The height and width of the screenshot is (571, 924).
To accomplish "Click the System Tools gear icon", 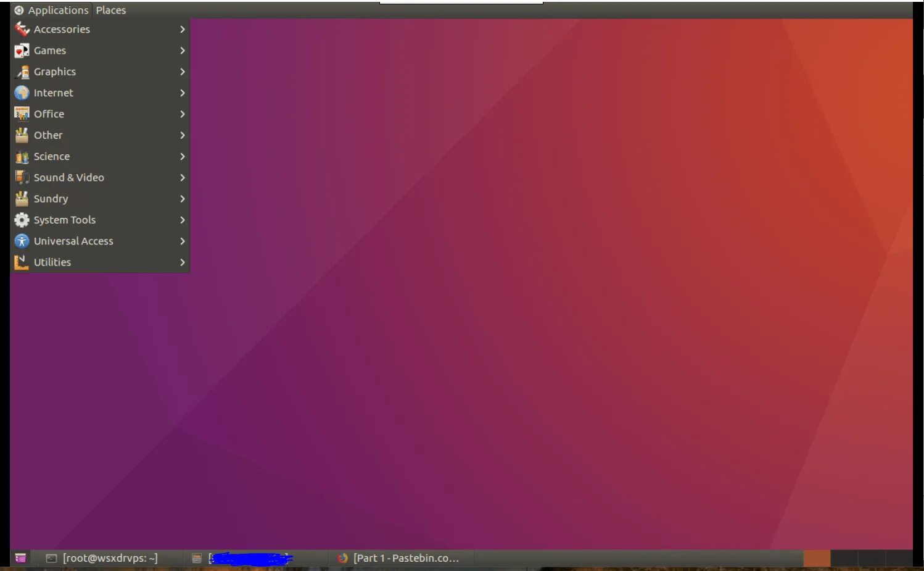I will [x=22, y=220].
